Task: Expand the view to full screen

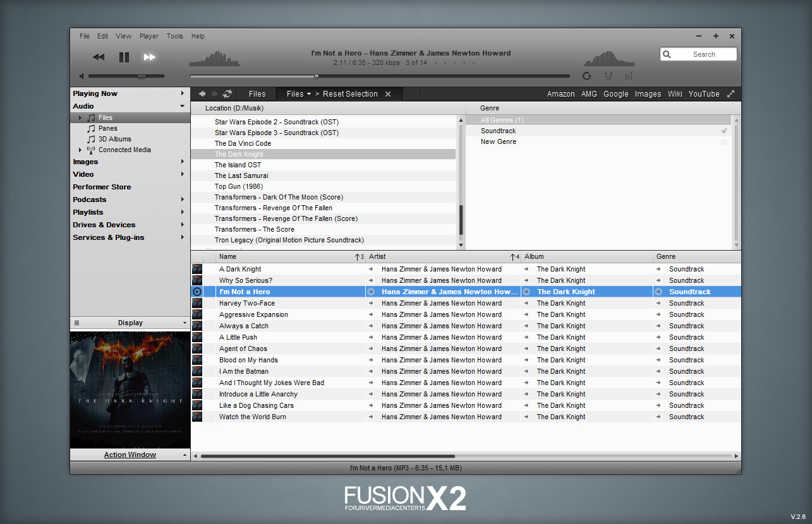Action: click(731, 93)
